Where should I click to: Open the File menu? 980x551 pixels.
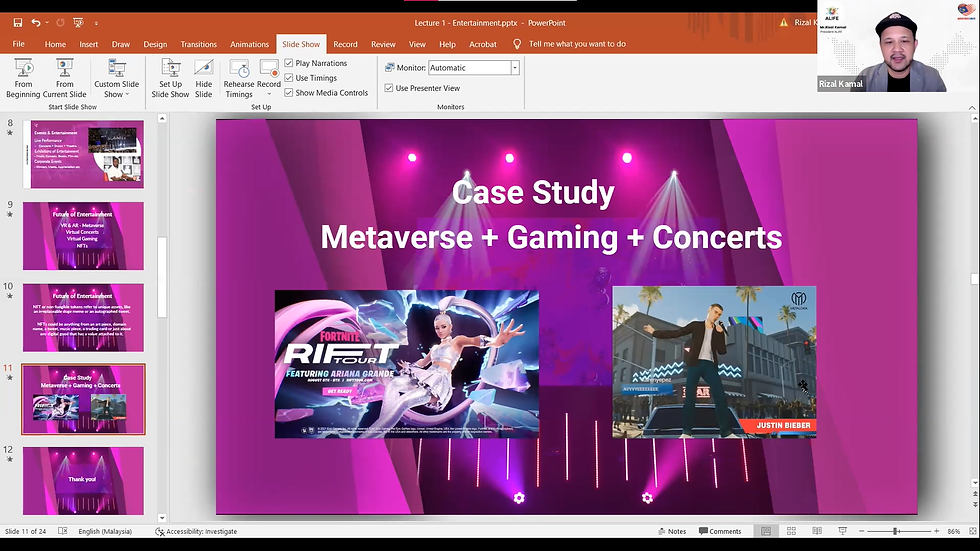point(19,44)
